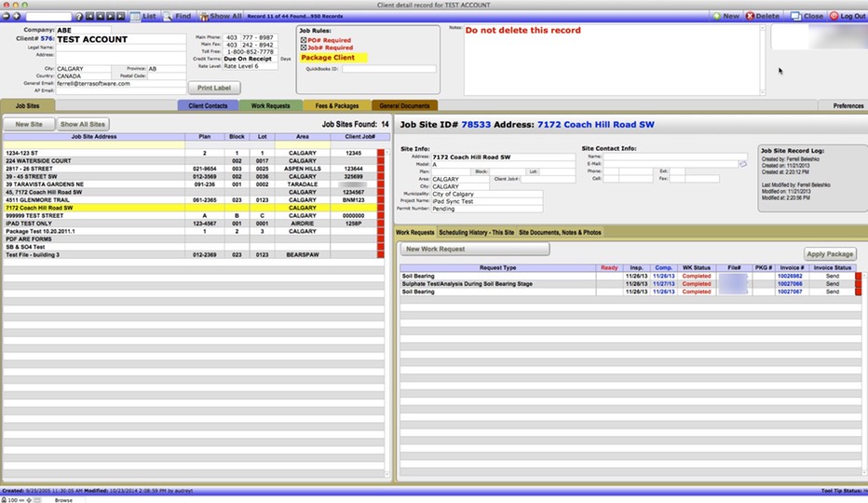
Task: Click the red marker beside invoice 10026982
Action: coord(859,276)
